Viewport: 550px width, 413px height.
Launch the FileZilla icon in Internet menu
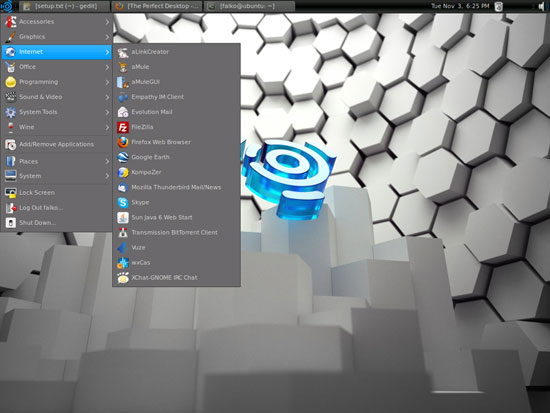pyautogui.click(x=123, y=127)
